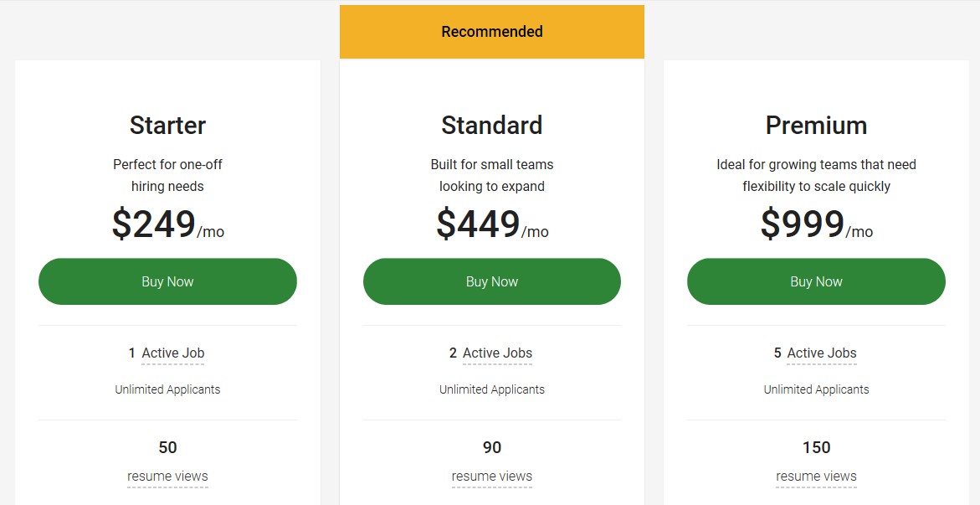Click the Premium "Active Jobs" dotted link
Image resolution: width=980 pixels, height=505 pixels.
pyautogui.click(x=822, y=353)
